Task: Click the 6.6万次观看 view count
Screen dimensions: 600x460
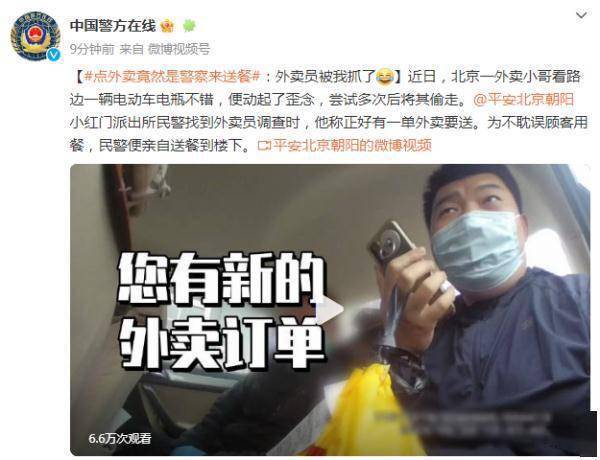Action: pyautogui.click(x=120, y=439)
